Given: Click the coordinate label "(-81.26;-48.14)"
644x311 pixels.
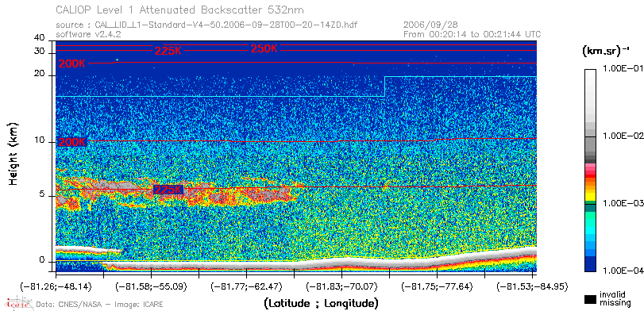Looking at the screenshot, I should coord(56,286).
